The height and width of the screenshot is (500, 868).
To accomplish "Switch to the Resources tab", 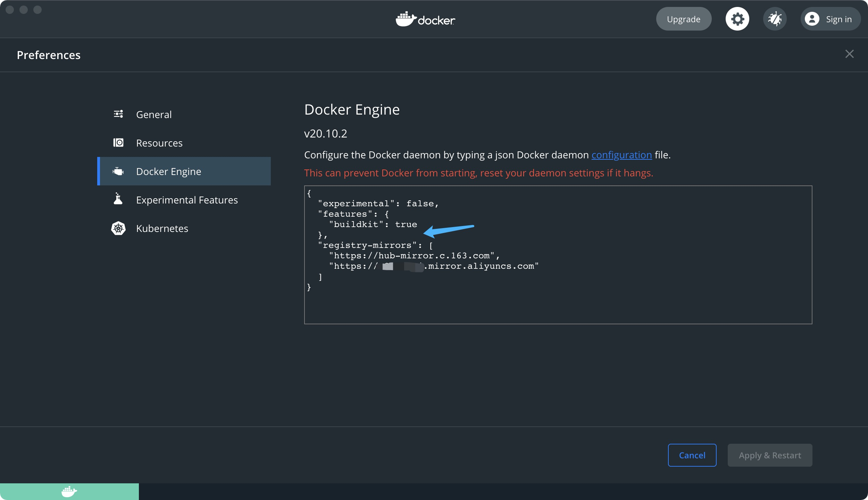I will [184, 143].
